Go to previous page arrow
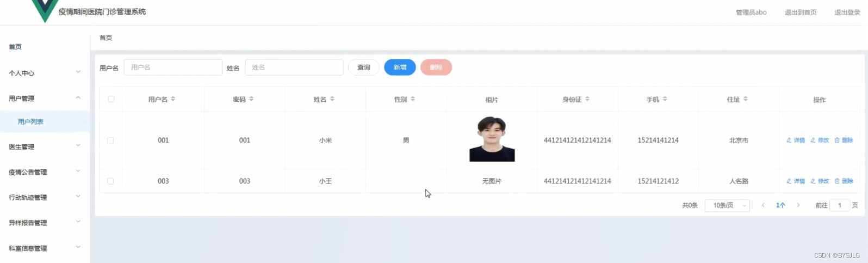Image resolution: width=868 pixels, height=263 pixels. coord(763,205)
